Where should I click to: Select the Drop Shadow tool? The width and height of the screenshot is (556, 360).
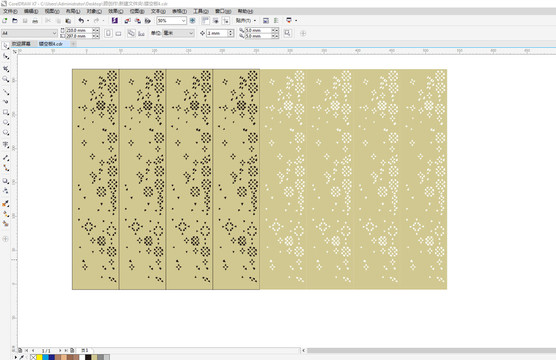point(6,181)
